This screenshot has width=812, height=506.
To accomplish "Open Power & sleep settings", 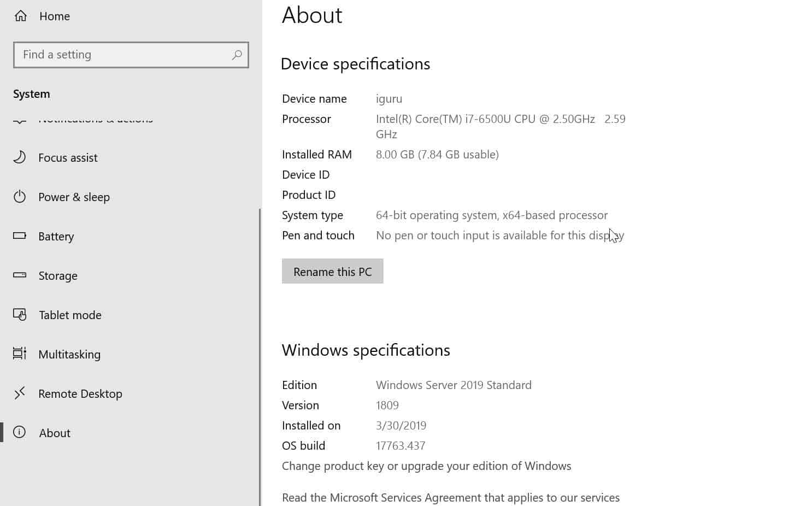I will (74, 197).
